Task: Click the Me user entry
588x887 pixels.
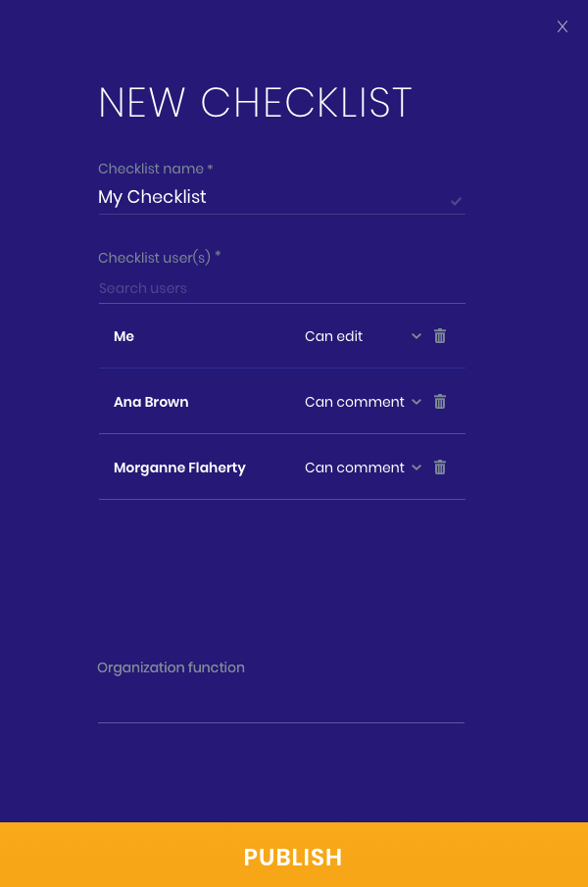Action: (x=123, y=336)
